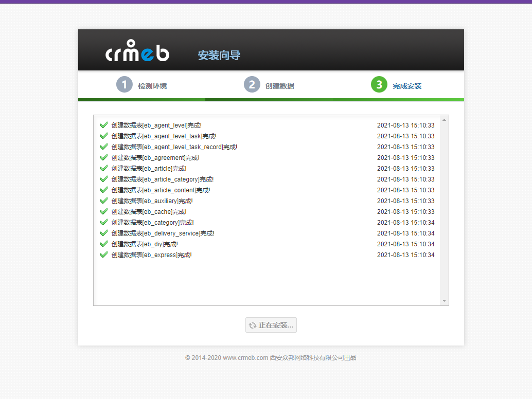Click log text 创建数据表[eb_cache]完成!
This screenshot has height=399, width=532.
point(149,212)
